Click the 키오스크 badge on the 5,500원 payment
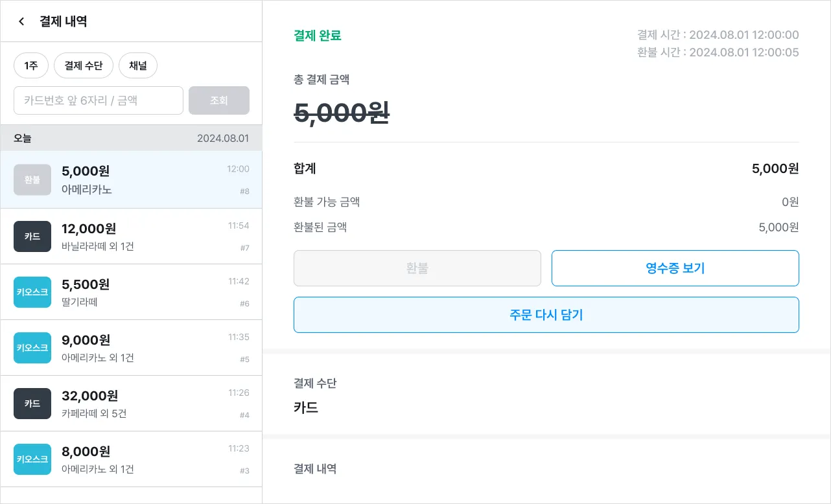The width and height of the screenshot is (831, 504). point(32,292)
